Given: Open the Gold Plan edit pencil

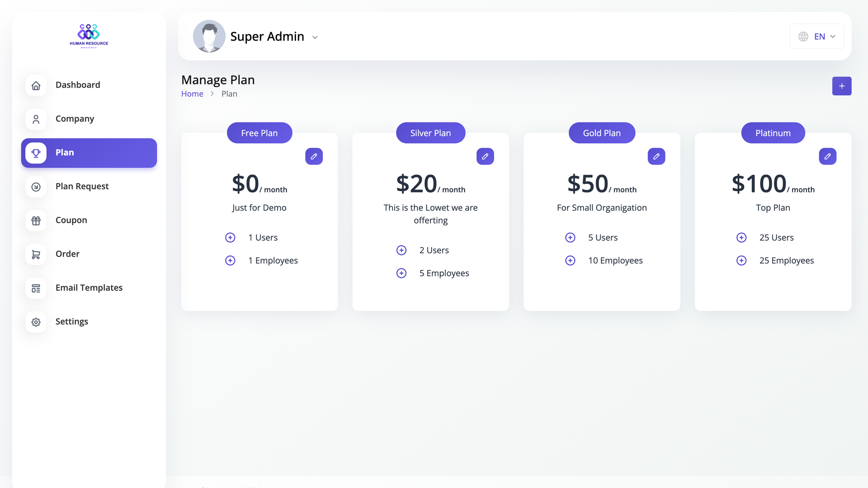Looking at the screenshot, I should point(656,156).
